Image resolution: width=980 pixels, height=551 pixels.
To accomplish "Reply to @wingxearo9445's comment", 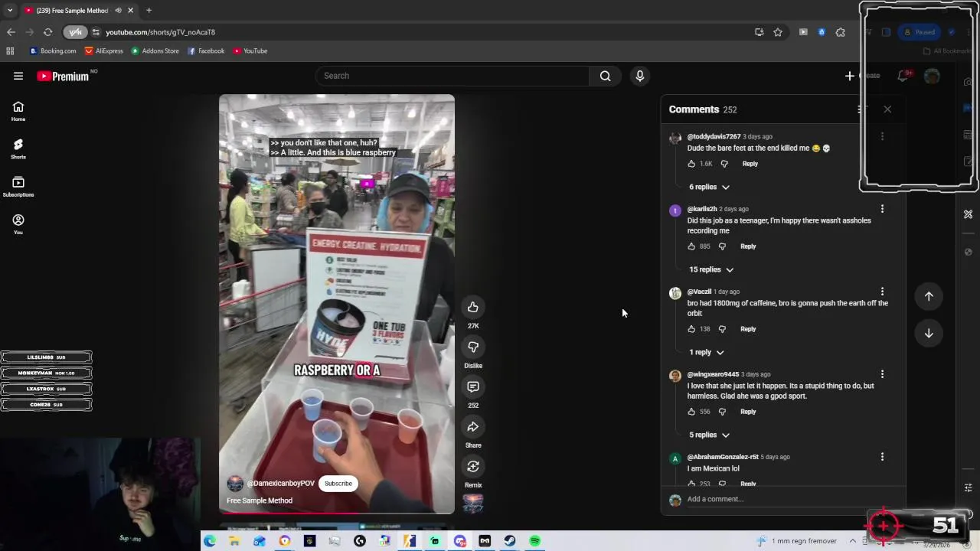I will click(748, 412).
